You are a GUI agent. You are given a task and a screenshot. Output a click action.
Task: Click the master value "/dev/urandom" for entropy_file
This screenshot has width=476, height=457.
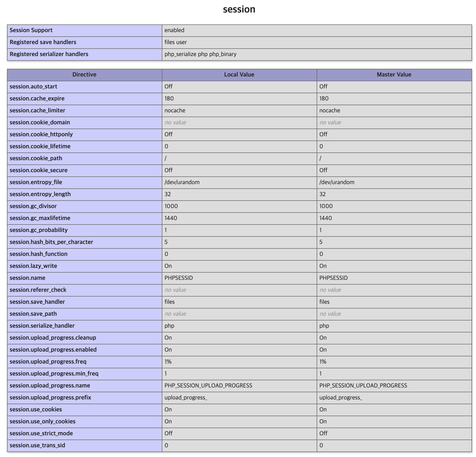(x=337, y=182)
